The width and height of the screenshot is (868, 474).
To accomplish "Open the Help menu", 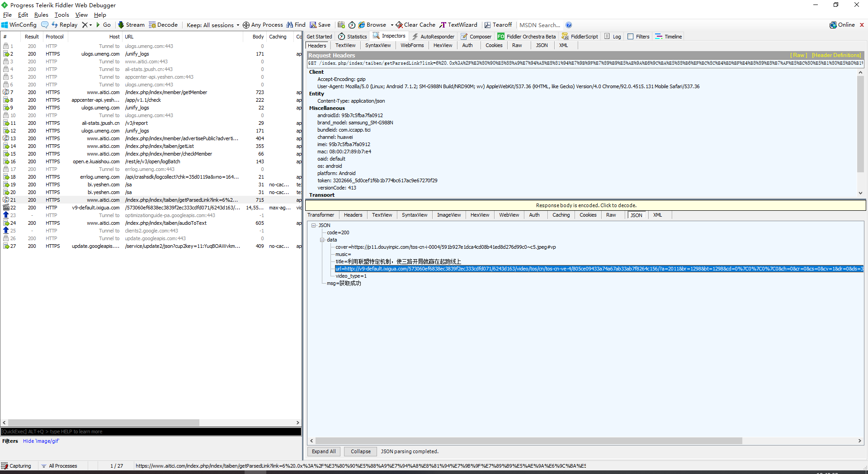I will click(x=100, y=15).
